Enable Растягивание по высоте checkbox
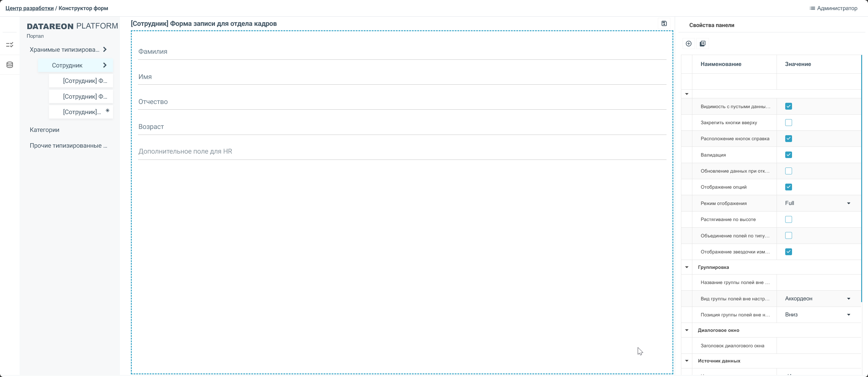 788,220
